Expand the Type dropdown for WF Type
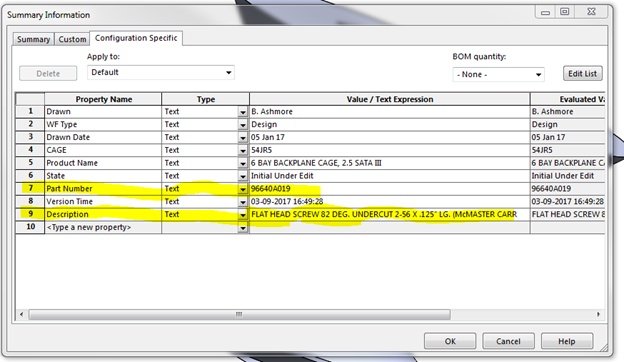Viewport: 624px width, 362px height. coord(243,125)
